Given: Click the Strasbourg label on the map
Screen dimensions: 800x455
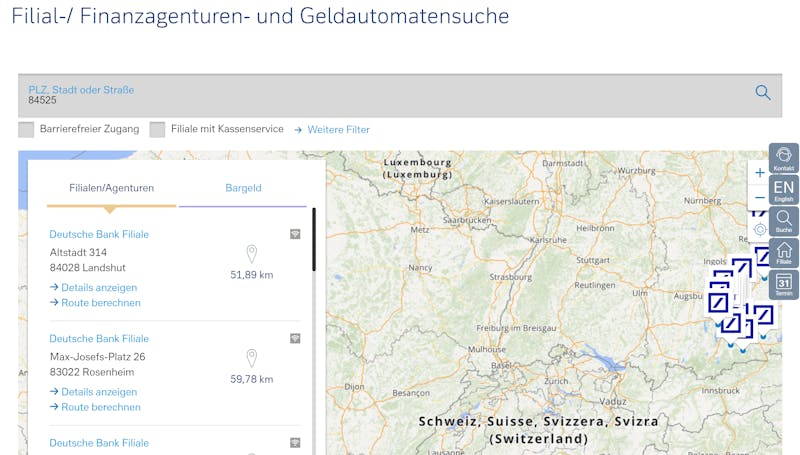Looking at the screenshot, I should tap(511, 277).
